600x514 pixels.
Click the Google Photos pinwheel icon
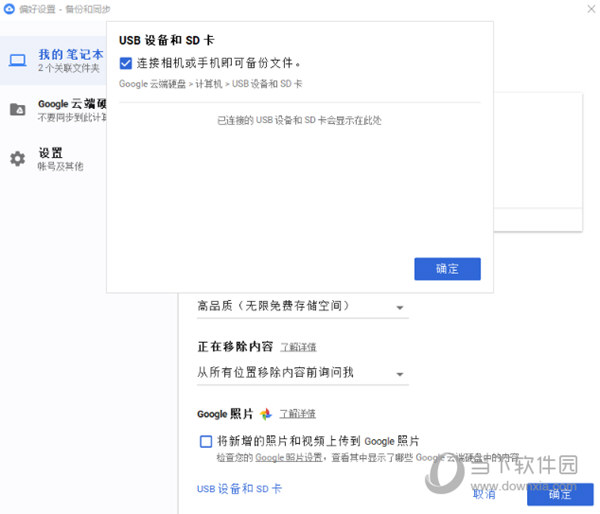[266, 414]
